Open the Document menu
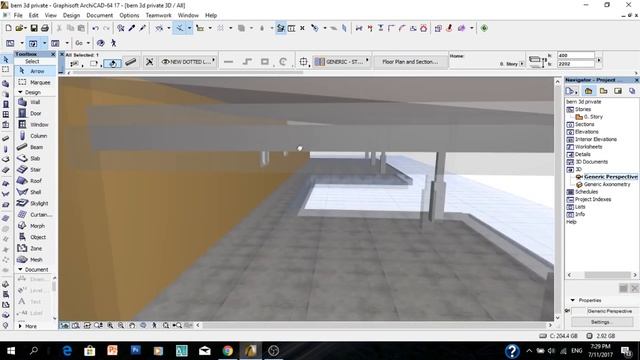 point(100,15)
